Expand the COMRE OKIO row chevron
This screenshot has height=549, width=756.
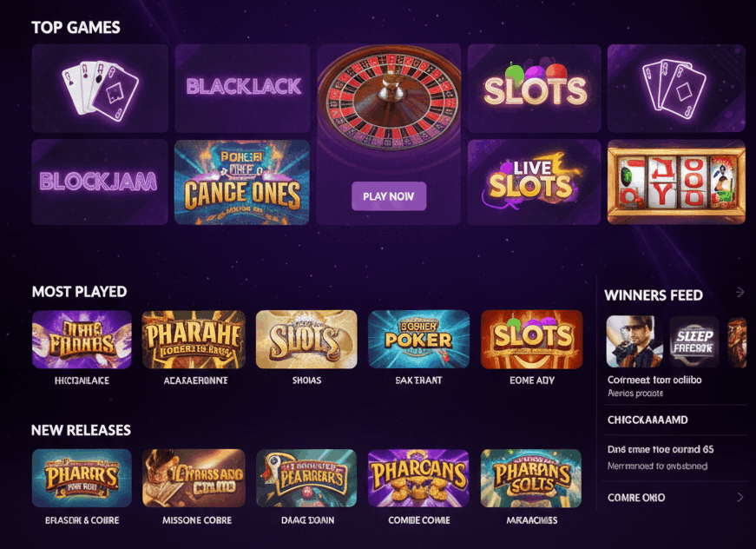(x=740, y=497)
